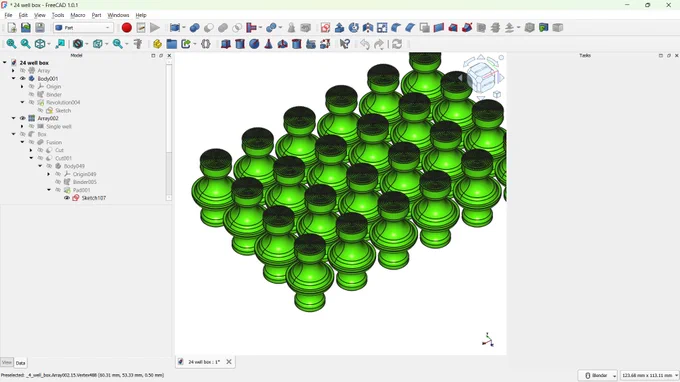Viewport: 680px width, 382px height.
Task: Click the Part Revolve tool icon
Action: 354,28
